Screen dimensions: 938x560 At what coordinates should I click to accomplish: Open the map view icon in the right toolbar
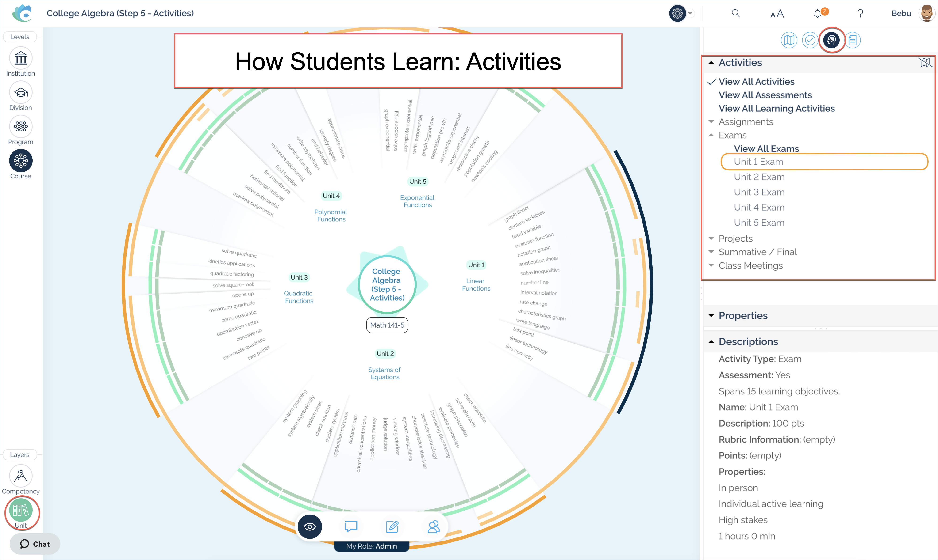point(789,40)
